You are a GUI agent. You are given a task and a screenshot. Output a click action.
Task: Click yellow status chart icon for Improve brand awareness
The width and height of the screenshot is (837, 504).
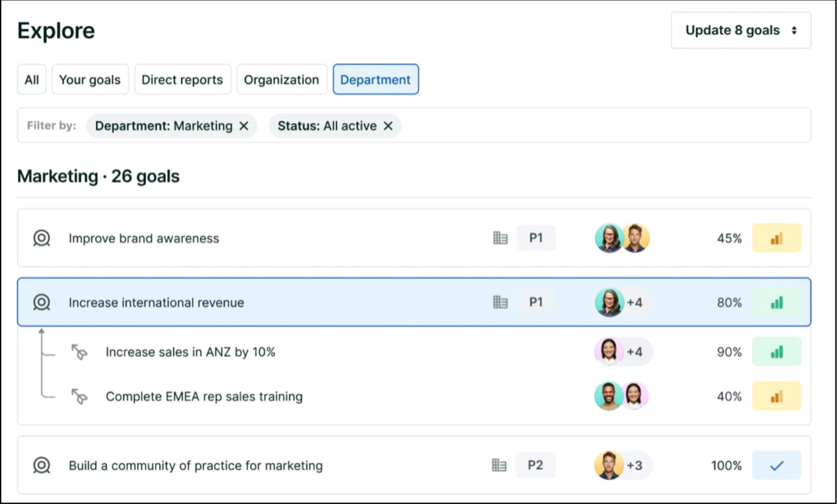[x=776, y=238]
